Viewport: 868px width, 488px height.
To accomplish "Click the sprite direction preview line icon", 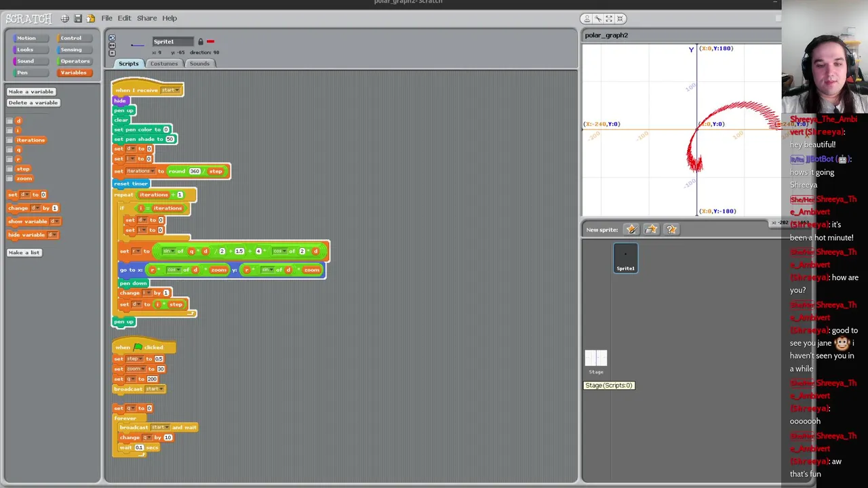I will [x=137, y=45].
